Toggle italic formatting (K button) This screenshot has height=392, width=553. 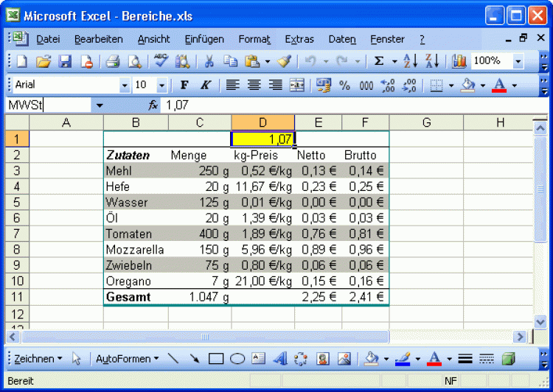tap(205, 85)
